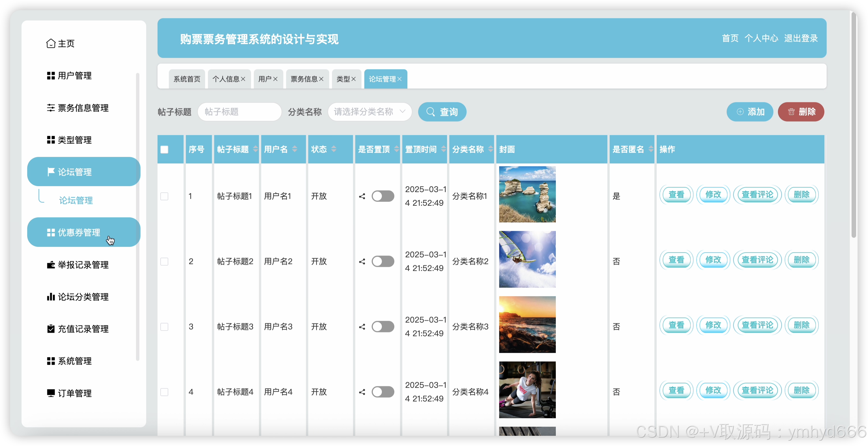Click the sliders icon for 票务信息管理
Screen dimensions: 868x446
click(50, 108)
